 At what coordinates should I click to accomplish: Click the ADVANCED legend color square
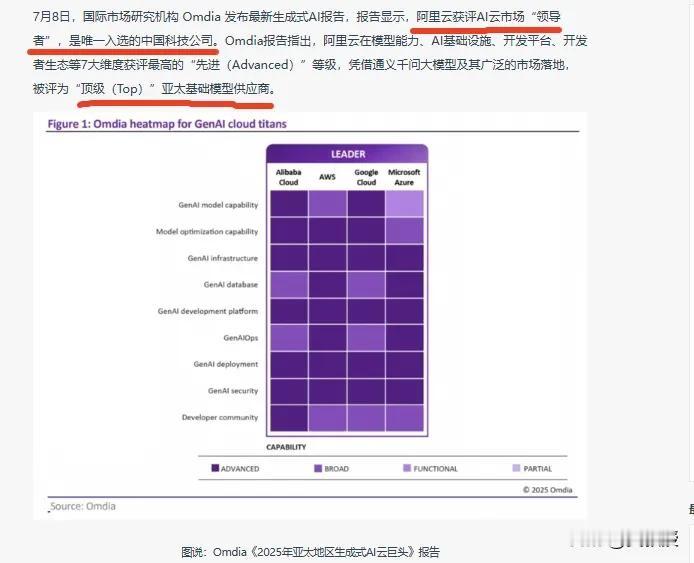215,468
